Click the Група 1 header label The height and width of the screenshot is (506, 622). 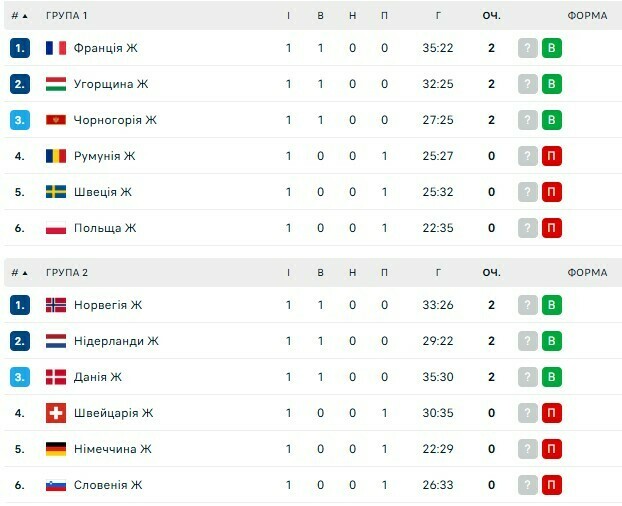point(67,16)
